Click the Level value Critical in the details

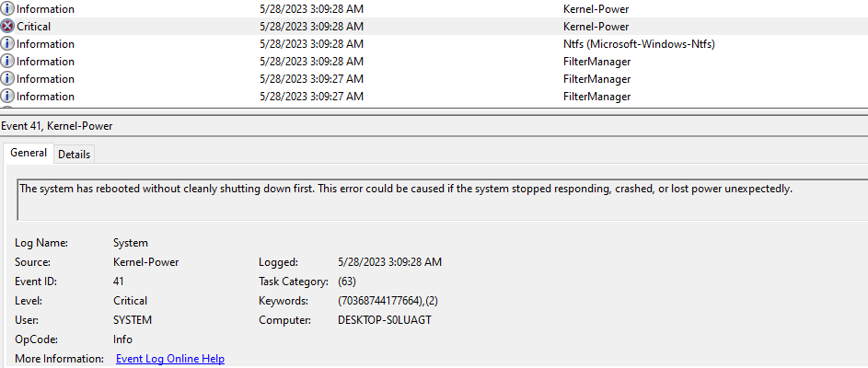[x=130, y=301]
